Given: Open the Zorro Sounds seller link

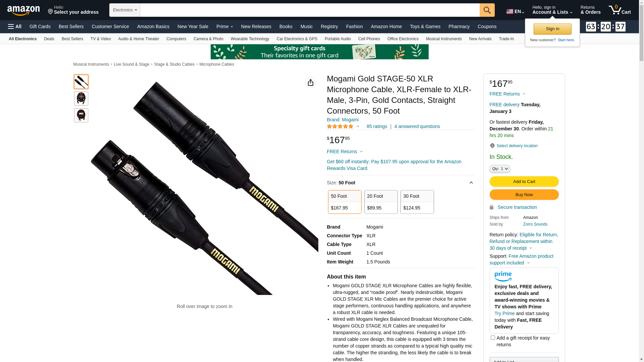Looking at the screenshot, I should pos(535,224).
